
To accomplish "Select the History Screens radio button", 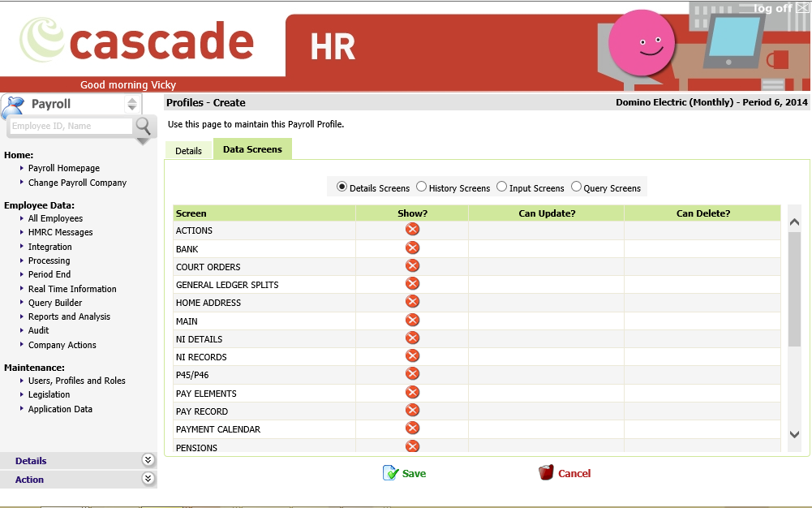I will coord(422,187).
